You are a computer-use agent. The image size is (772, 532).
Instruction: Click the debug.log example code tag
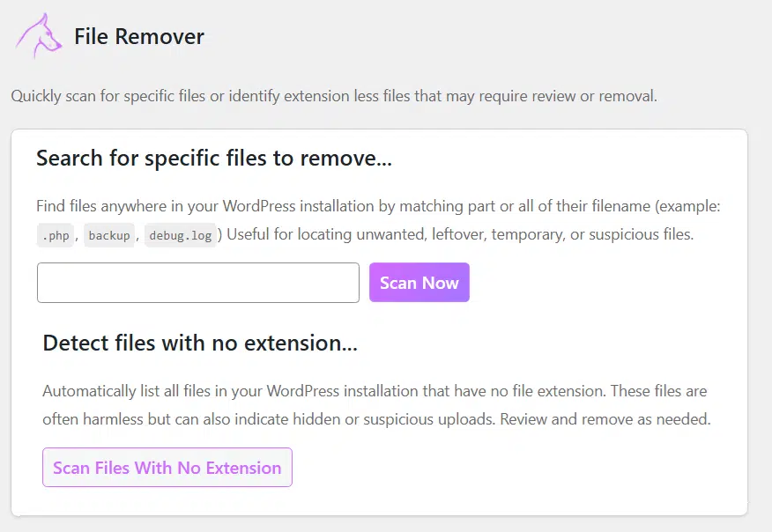coord(181,236)
